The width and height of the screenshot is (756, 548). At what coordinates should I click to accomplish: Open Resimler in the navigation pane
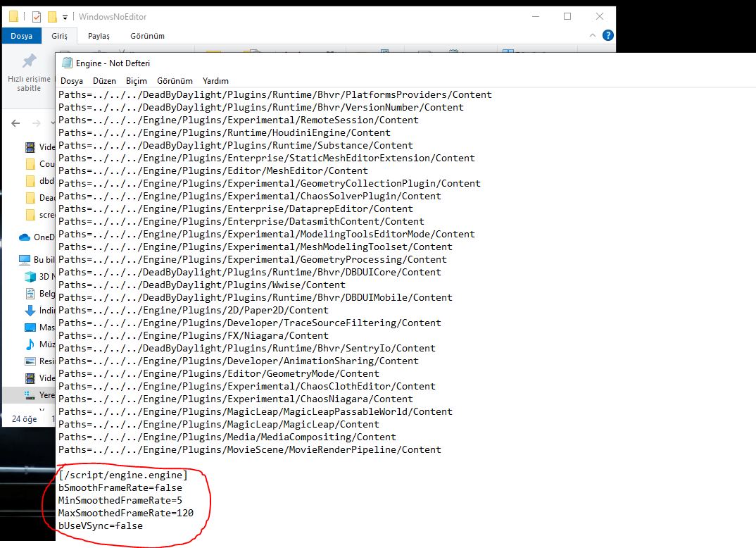coord(40,361)
